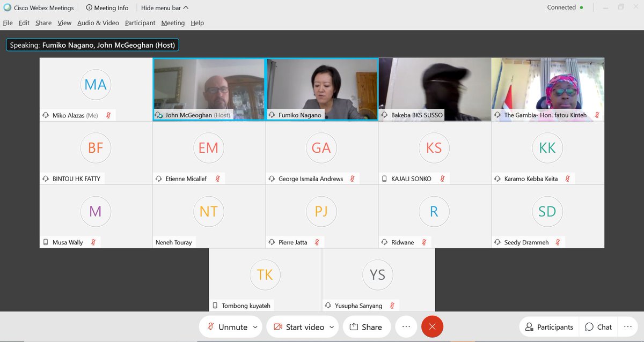Open Meeting Info panel

click(x=107, y=8)
